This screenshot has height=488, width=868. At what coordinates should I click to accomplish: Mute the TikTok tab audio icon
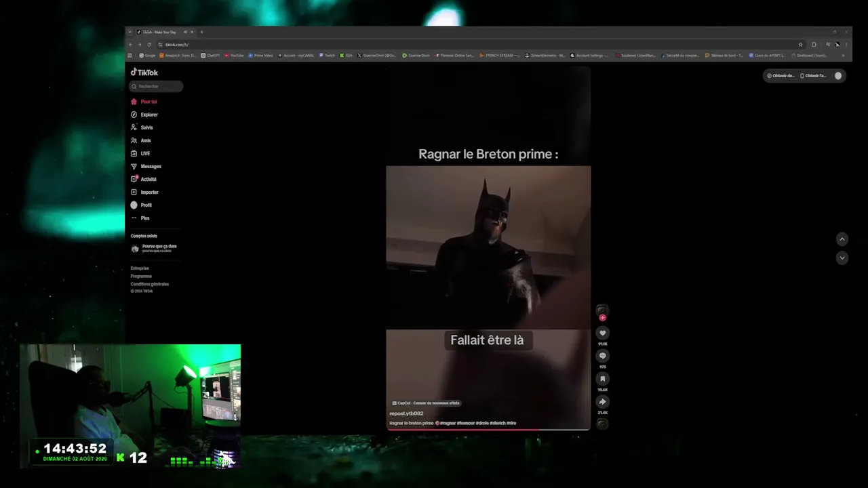point(184,32)
